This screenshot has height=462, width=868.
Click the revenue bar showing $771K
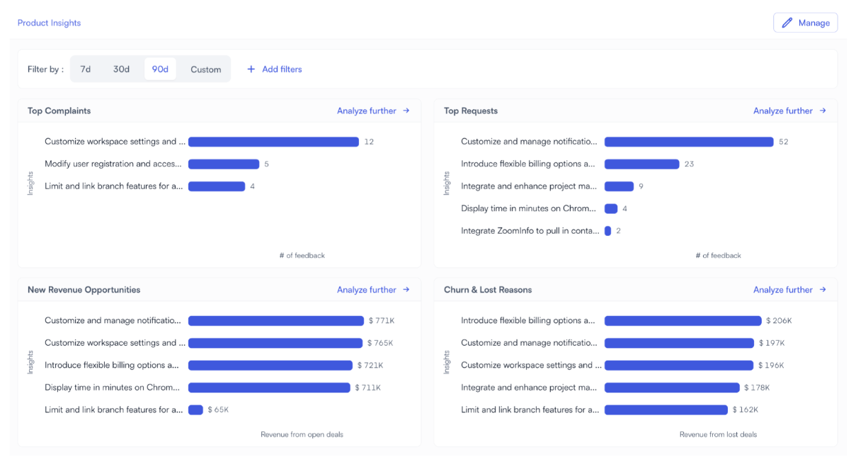click(276, 321)
